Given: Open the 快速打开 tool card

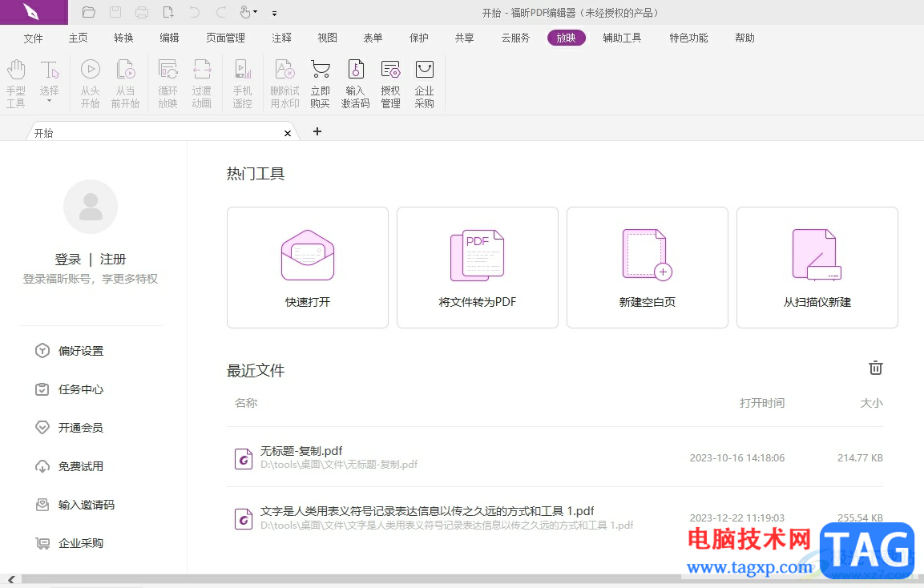Looking at the screenshot, I should (x=308, y=268).
